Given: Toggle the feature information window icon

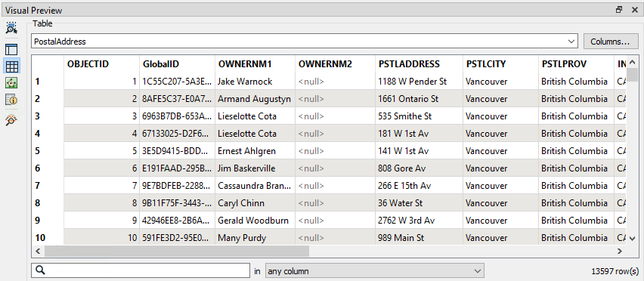Looking at the screenshot, I should [11, 99].
